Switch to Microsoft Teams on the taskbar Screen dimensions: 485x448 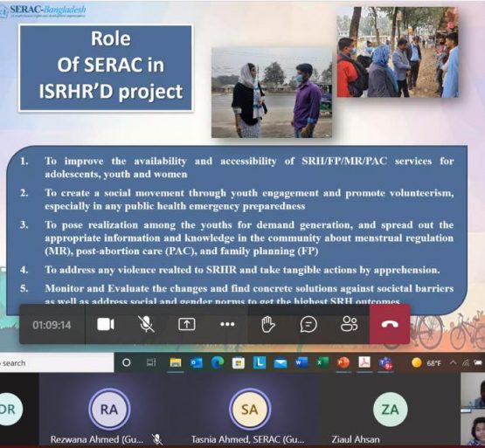coord(385,362)
